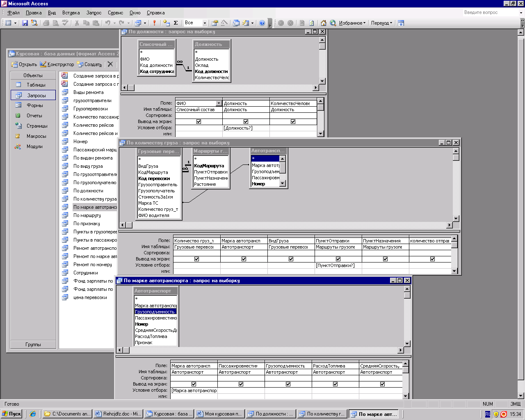
Task: Click the Totals sigma icon
Action: [176, 23]
